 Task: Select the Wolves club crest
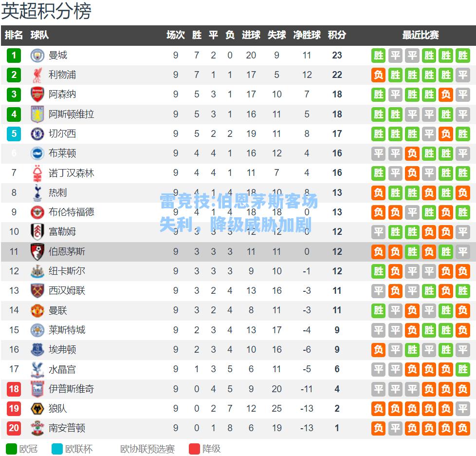pos(37,409)
